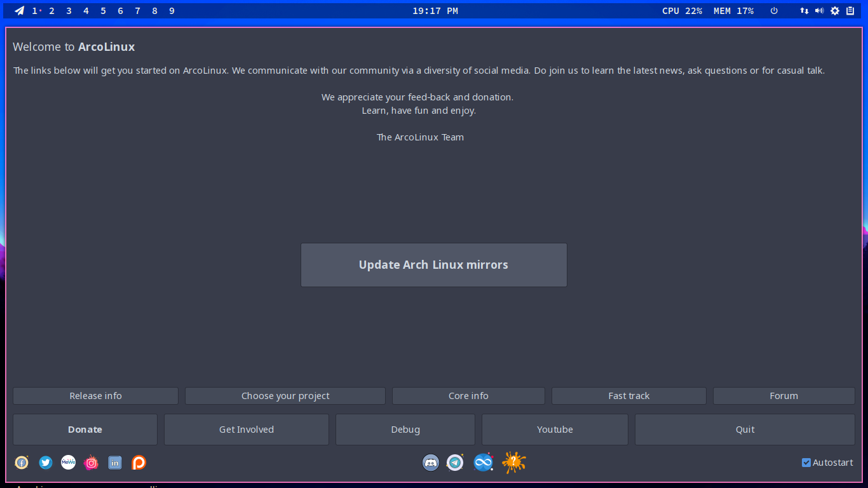Click the orange splash question mark icon

tap(513, 463)
